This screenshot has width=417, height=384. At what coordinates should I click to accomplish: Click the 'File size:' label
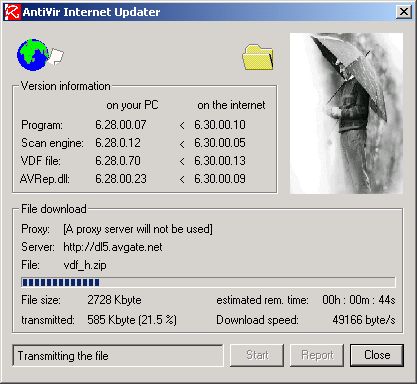click(x=41, y=300)
